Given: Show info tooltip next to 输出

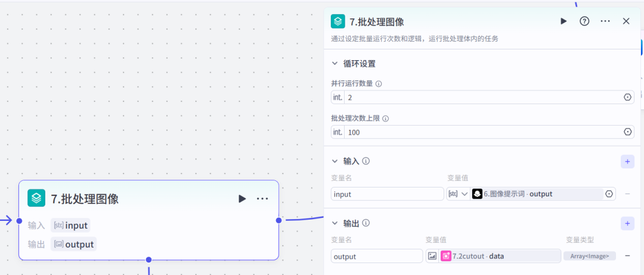Looking at the screenshot, I should point(366,223).
